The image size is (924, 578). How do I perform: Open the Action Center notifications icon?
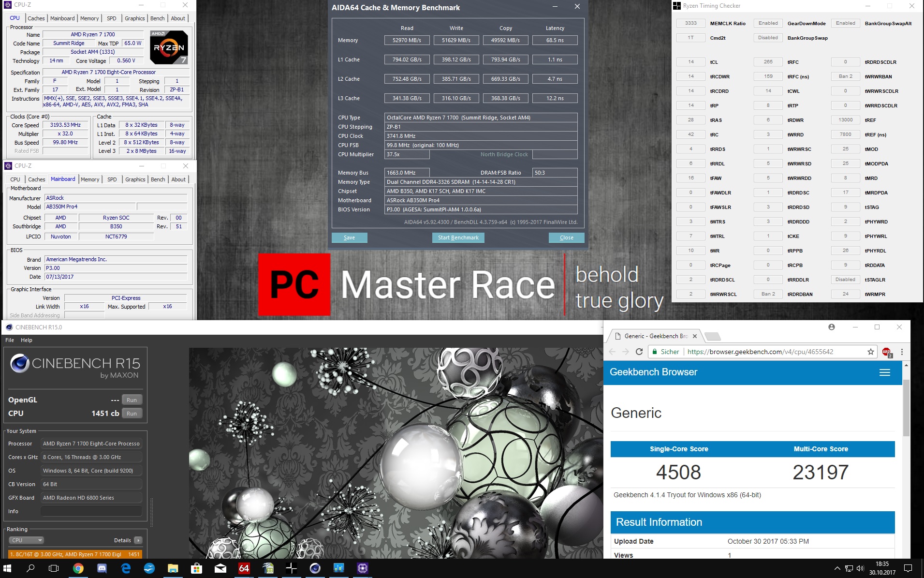[x=908, y=568]
